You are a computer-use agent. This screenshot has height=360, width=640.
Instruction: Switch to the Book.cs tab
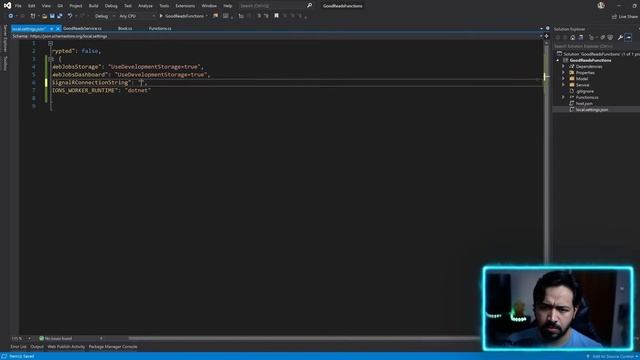point(124,29)
